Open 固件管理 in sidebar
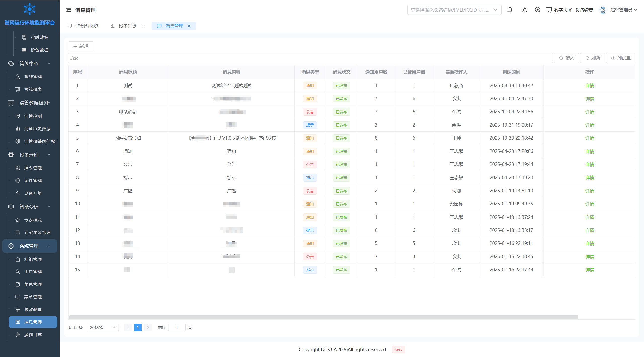The height and width of the screenshot is (357, 644). (33, 181)
